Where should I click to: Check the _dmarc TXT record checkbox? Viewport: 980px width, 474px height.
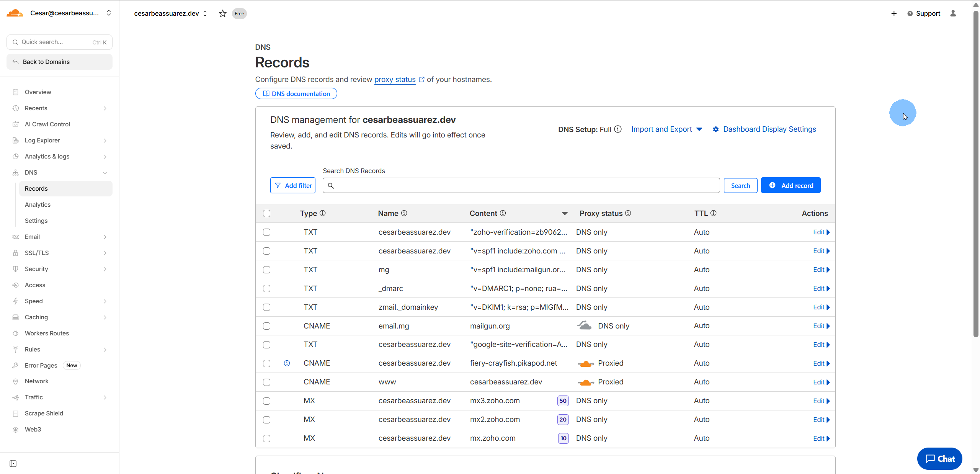pos(267,289)
